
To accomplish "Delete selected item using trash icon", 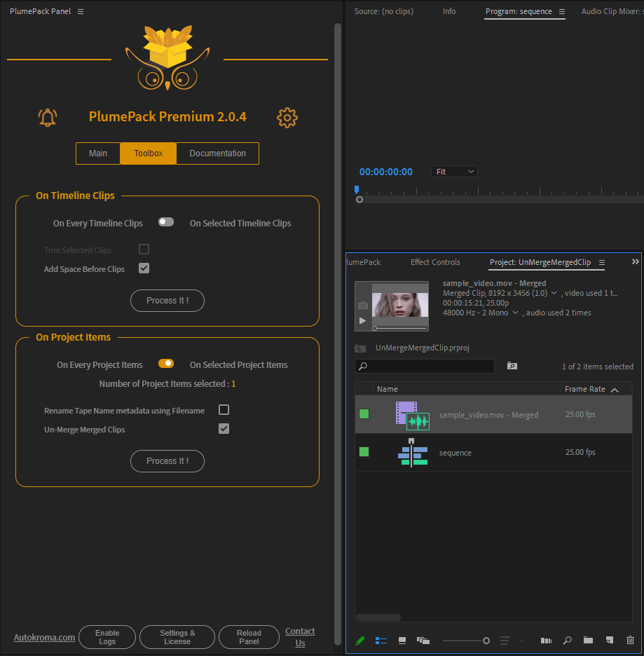I will point(630,640).
